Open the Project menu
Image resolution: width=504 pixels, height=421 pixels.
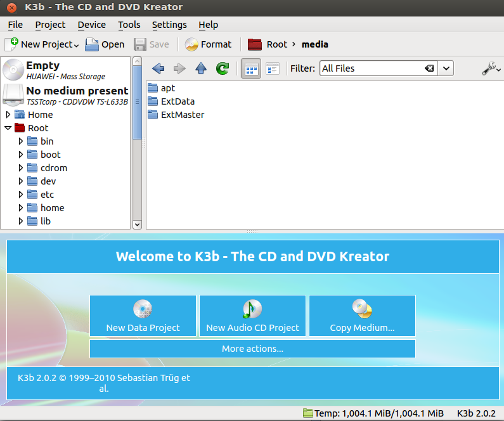tap(50, 25)
